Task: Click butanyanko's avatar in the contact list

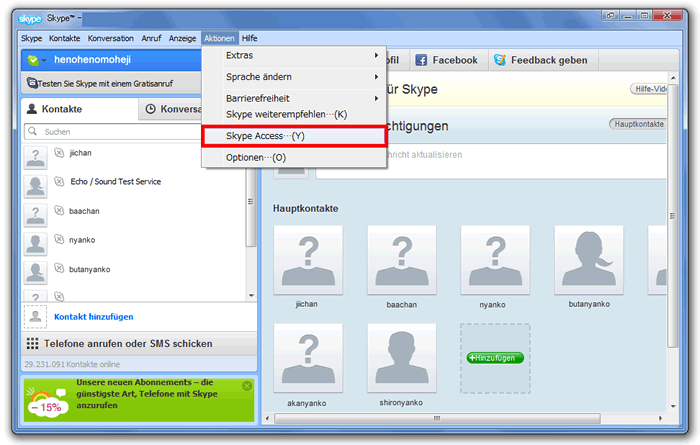Action: (x=35, y=273)
